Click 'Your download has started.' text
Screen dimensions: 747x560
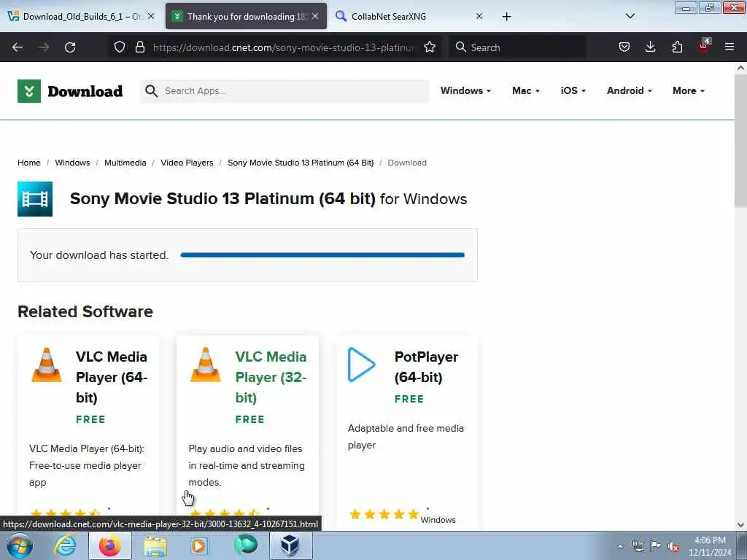(99, 255)
